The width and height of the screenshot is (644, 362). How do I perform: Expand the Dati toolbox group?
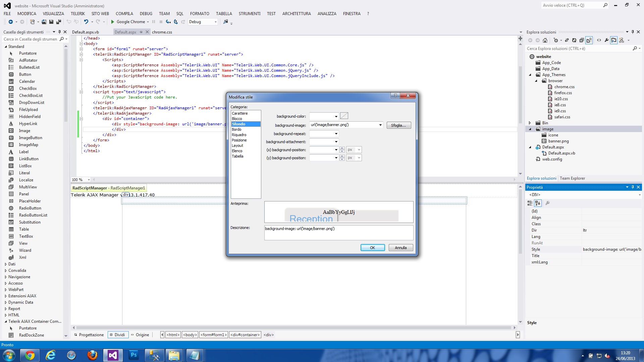pos(6,264)
